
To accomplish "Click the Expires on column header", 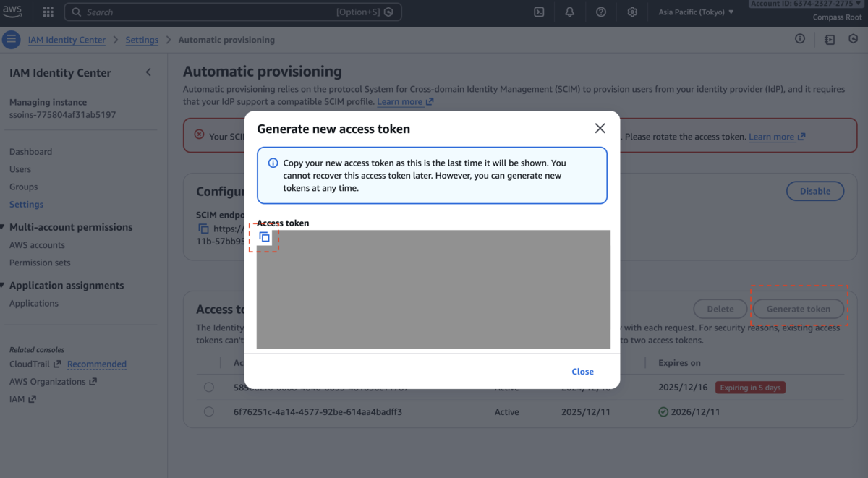I will tap(679, 363).
